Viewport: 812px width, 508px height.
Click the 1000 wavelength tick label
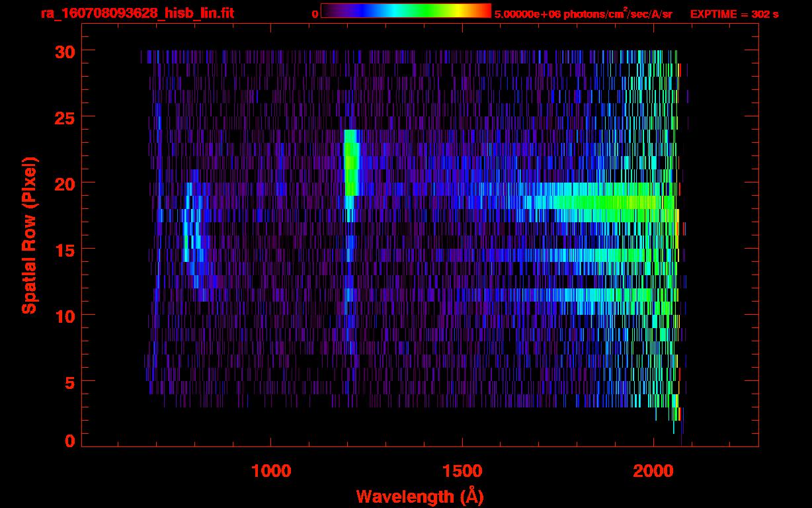[x=271, y=472]
